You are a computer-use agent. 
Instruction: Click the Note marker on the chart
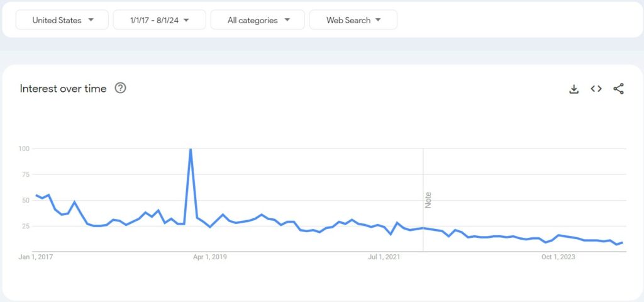coord(428,200)
